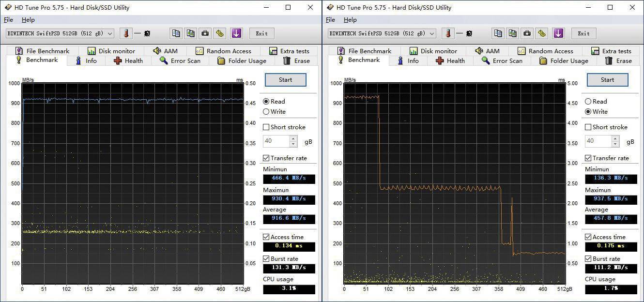This screenshot has width=644, height=302.
Task: Open Folder Usage tab in right window
Action: click(564, 61)
